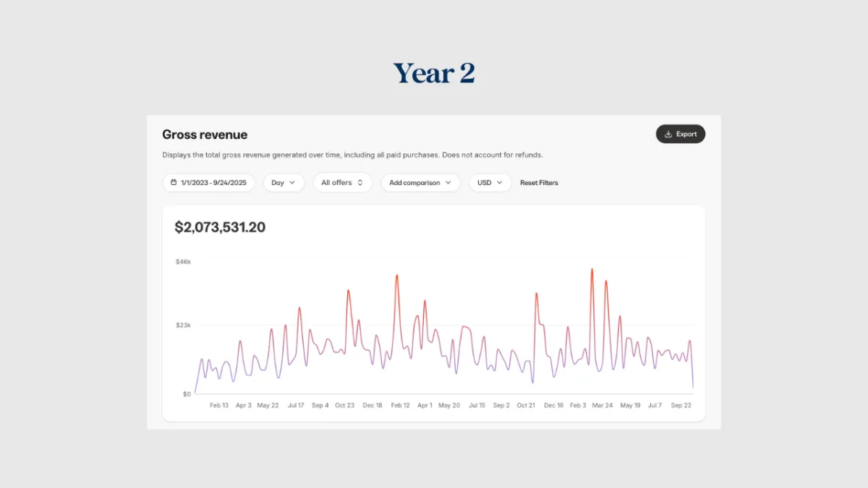Click the Feb 13 axis label
The width and height of the screenshot is (868, 488).
click(x=219, y=406)
